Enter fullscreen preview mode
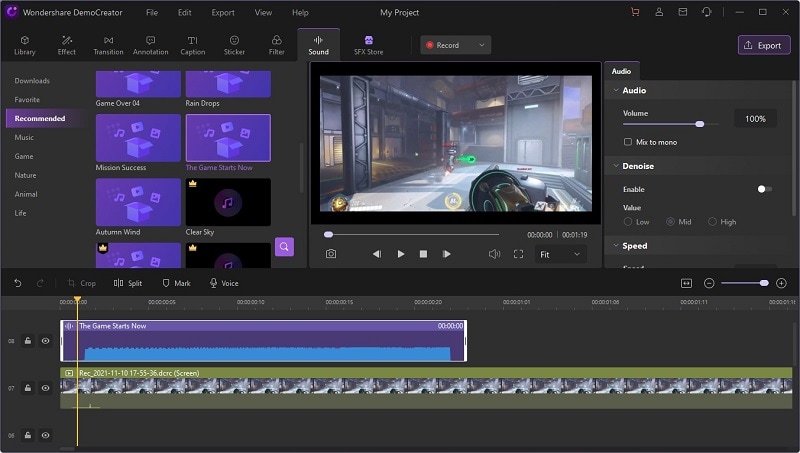The width and height of the screenshot is (800, 453). click(x=518, y=254)
